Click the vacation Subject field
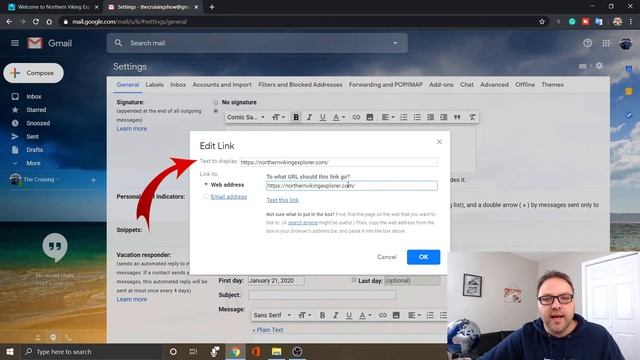The width and height of the screenshot is (640, 360). click(322, 295)
